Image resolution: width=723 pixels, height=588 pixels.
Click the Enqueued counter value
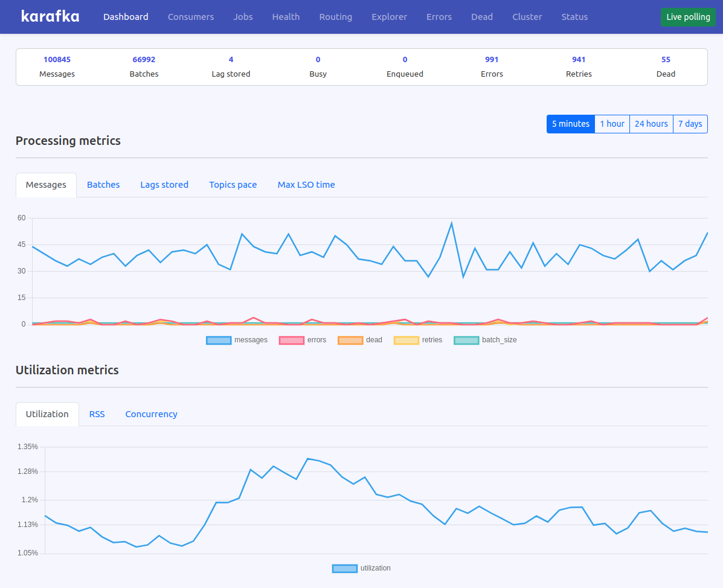[x=405, y=59]
